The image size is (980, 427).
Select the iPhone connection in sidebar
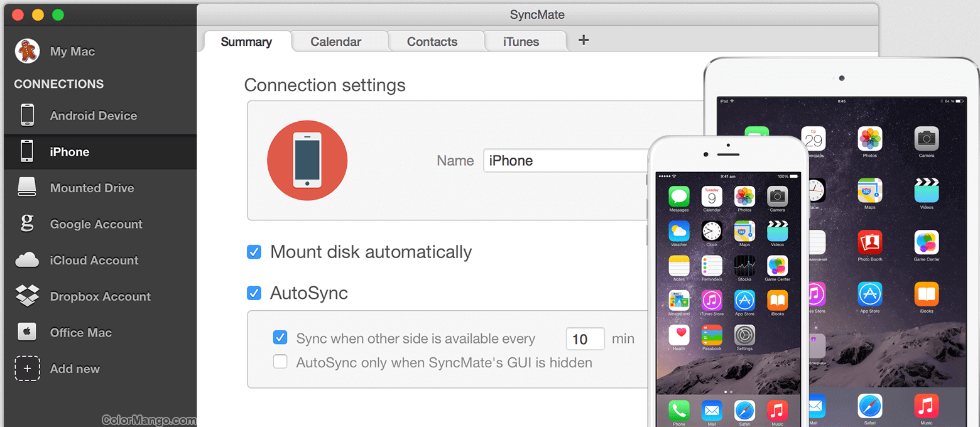tap(69, 151)
